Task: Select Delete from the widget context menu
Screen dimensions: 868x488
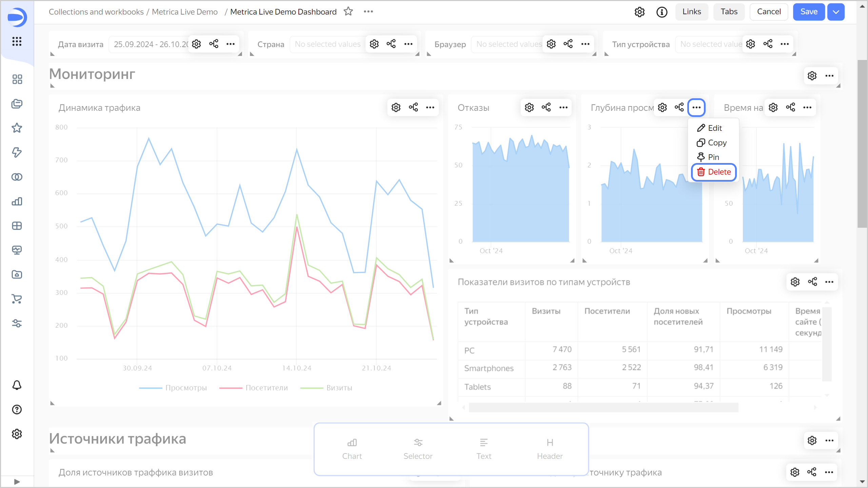Action: (714, 172)
